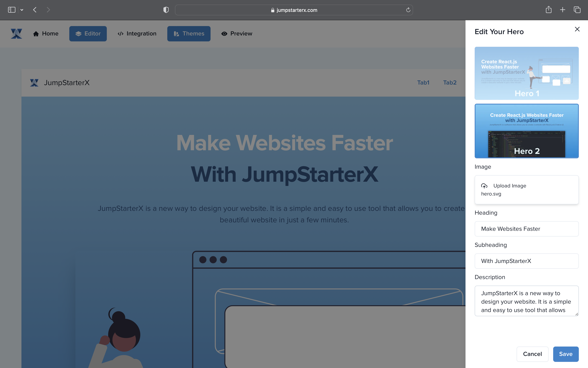Click the Safari sidebar toggle icon
The height and width of the screenshot is (368, 588).
coord(12,10)
